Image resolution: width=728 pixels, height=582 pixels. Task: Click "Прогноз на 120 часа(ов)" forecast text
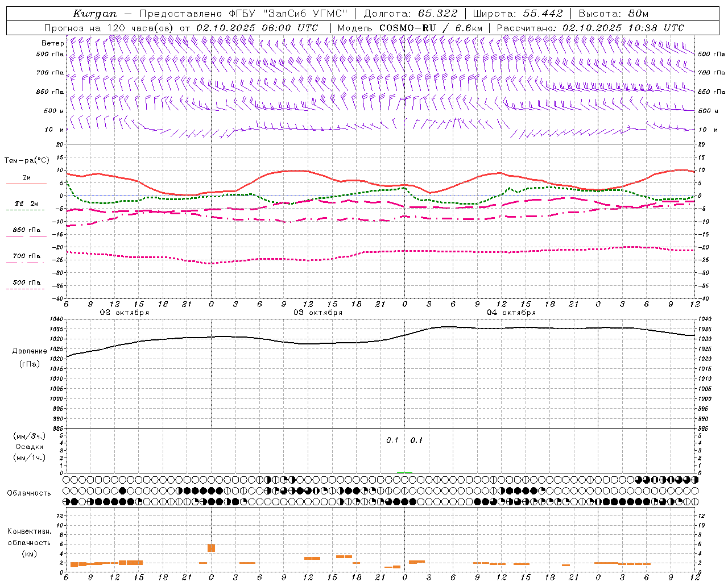110,28
